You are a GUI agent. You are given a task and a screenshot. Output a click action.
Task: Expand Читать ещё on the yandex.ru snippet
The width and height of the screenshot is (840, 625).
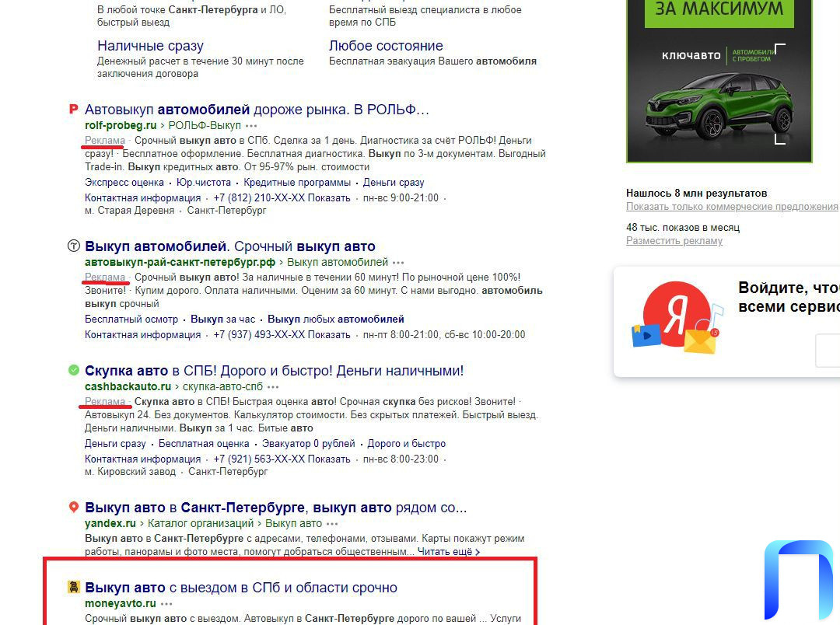pyautogui.click(x=449, y=552)
